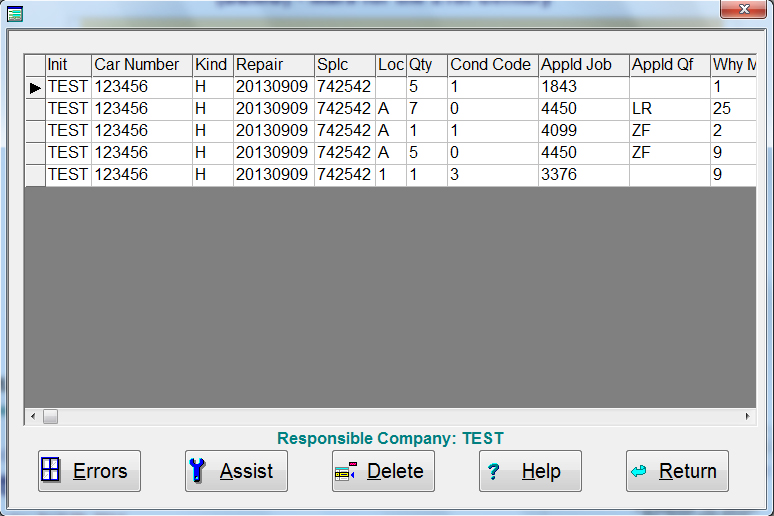This screenshot has width=774, height=516.
Task: Click the Return arrow icon
Action: click(639, 471)
